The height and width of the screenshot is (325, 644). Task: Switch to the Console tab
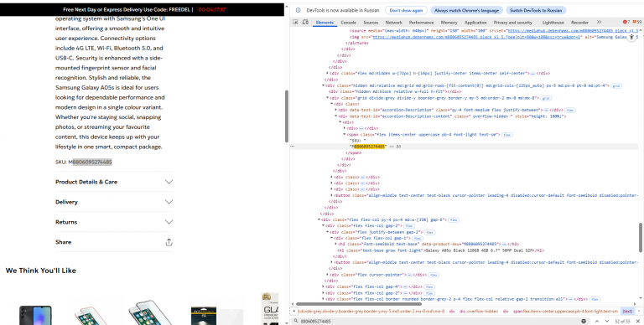(348, 23)
